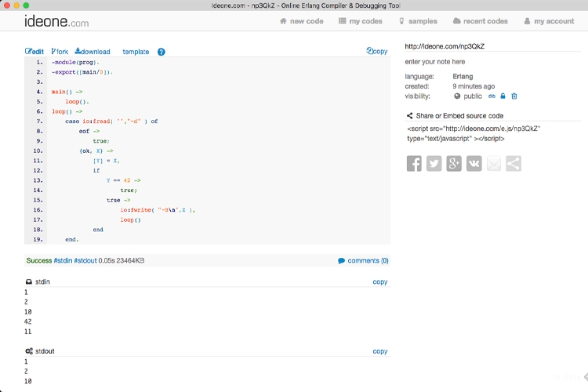Click the 'Y == 42 ->' code line
This screenshot has height=392, width=588.
click(123, 180)
